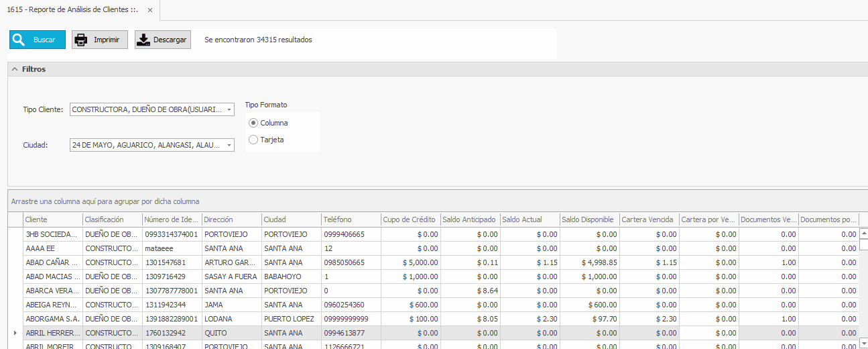Close the Reporte de Análisis de Clientes tab
The height and width of the screenshot is (349, 868).
(149, 10)
